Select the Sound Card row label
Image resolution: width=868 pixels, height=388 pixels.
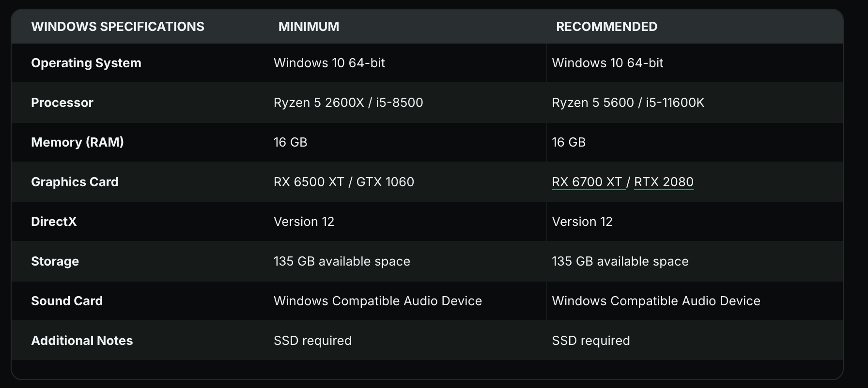click(67, 301)
